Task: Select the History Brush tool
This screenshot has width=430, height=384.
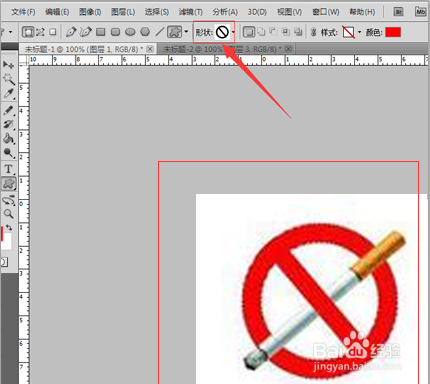Action: click(8, 124)
